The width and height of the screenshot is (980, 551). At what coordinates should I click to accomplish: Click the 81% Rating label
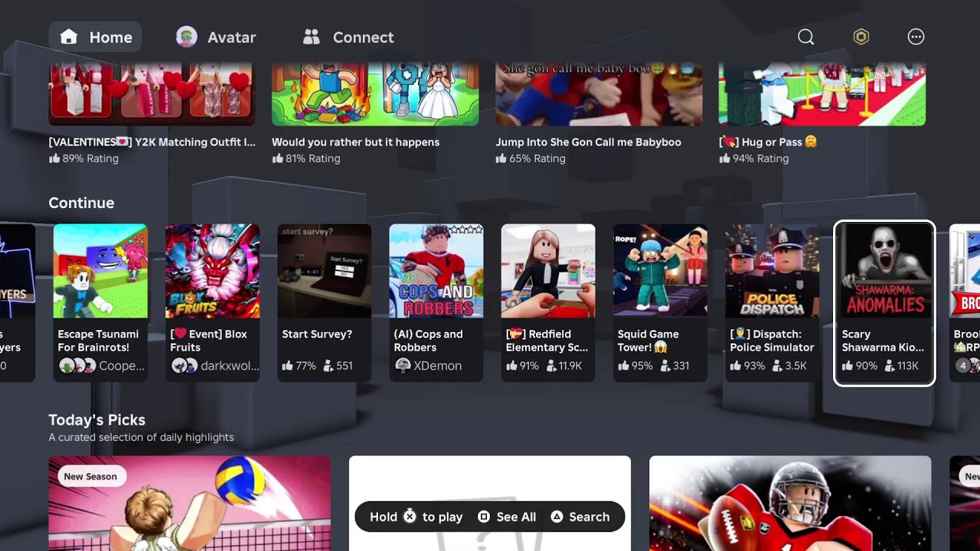(306, 158)
